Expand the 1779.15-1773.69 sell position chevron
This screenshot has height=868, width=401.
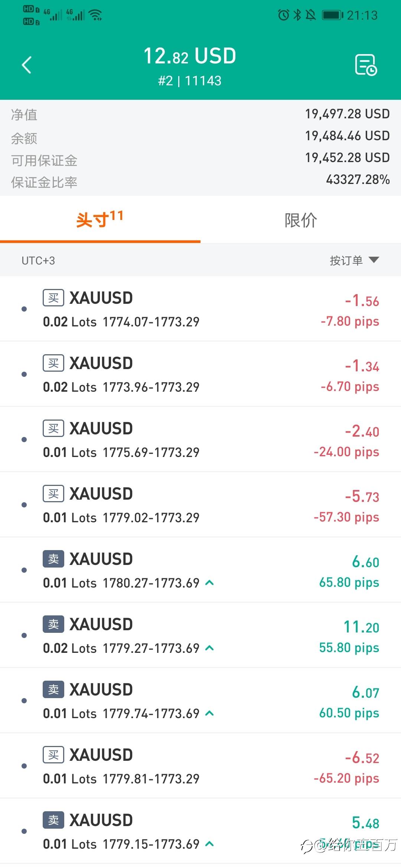coord(210,844)
